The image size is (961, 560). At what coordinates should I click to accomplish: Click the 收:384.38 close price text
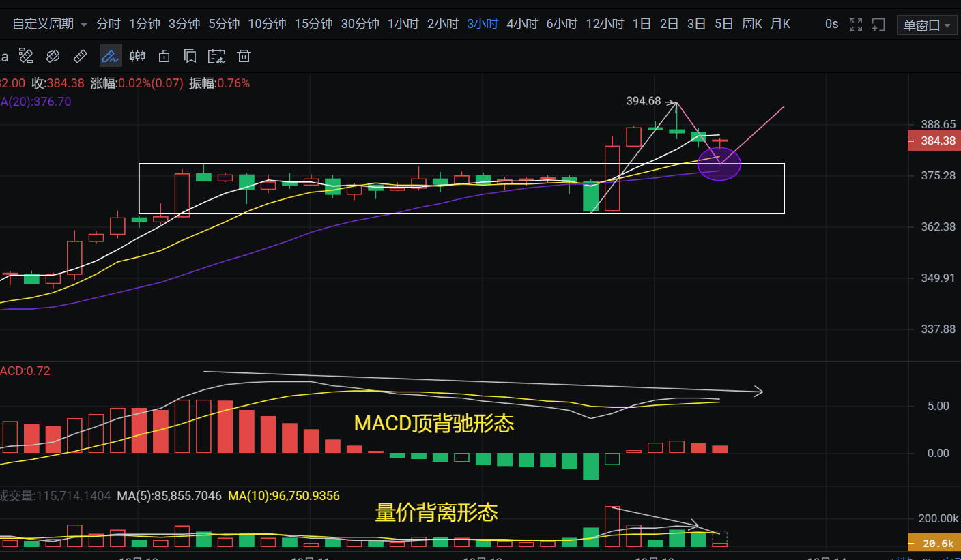[58, 83]
